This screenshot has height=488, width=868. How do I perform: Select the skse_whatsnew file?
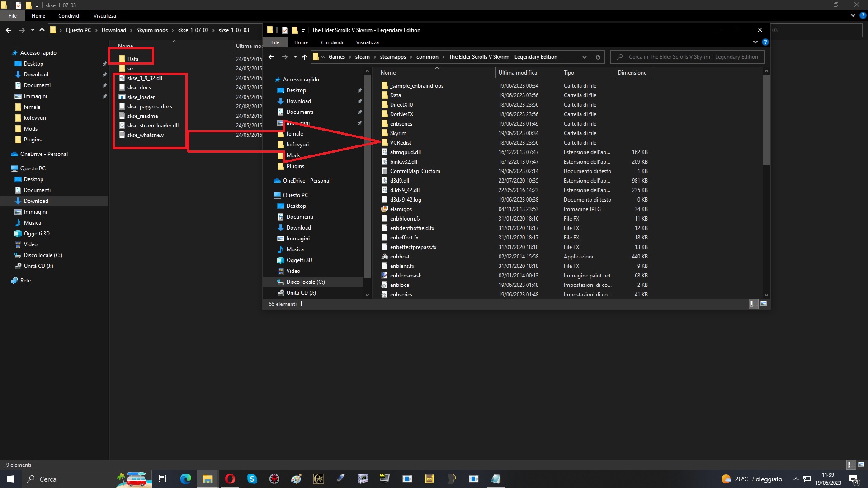(145, 135)
